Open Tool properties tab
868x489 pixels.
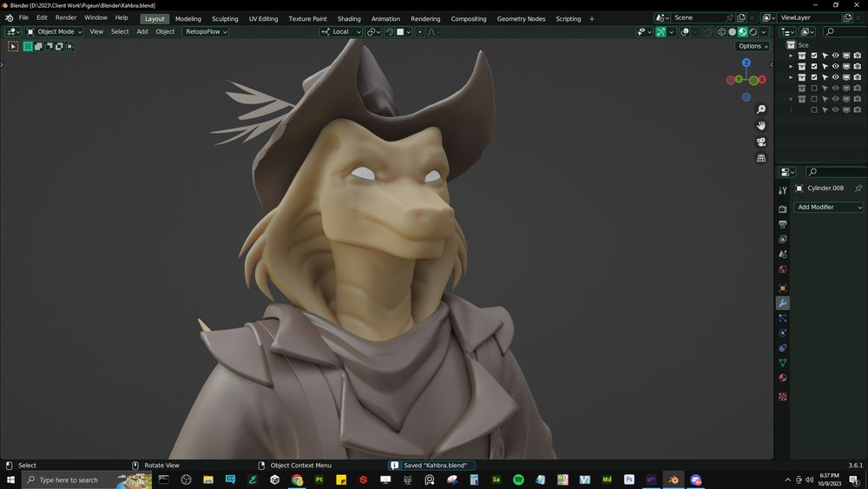(783, 190)
